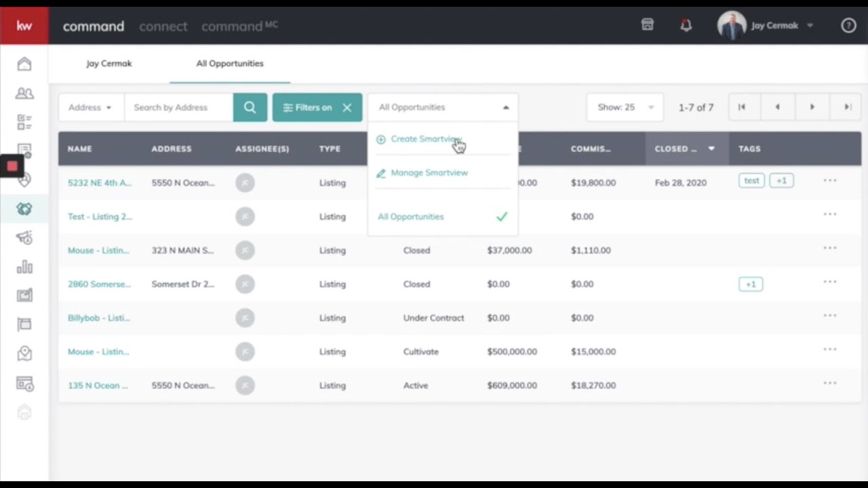Expand the Address search type dropdown
868x488 pixels.
click(91, 107)
